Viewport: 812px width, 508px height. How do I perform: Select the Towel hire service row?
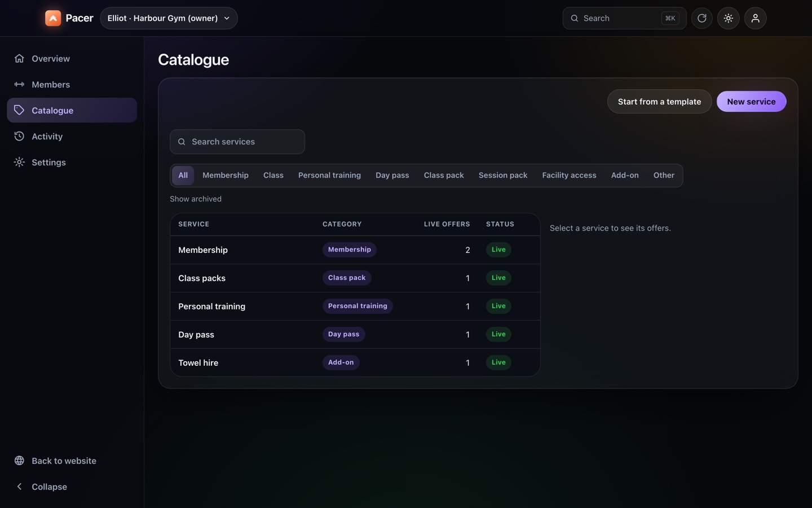(x=355, y=363)
